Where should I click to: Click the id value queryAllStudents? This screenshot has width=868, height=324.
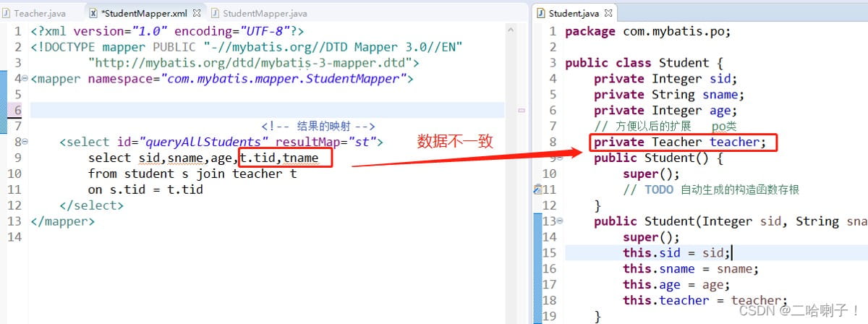click(204, 142)
